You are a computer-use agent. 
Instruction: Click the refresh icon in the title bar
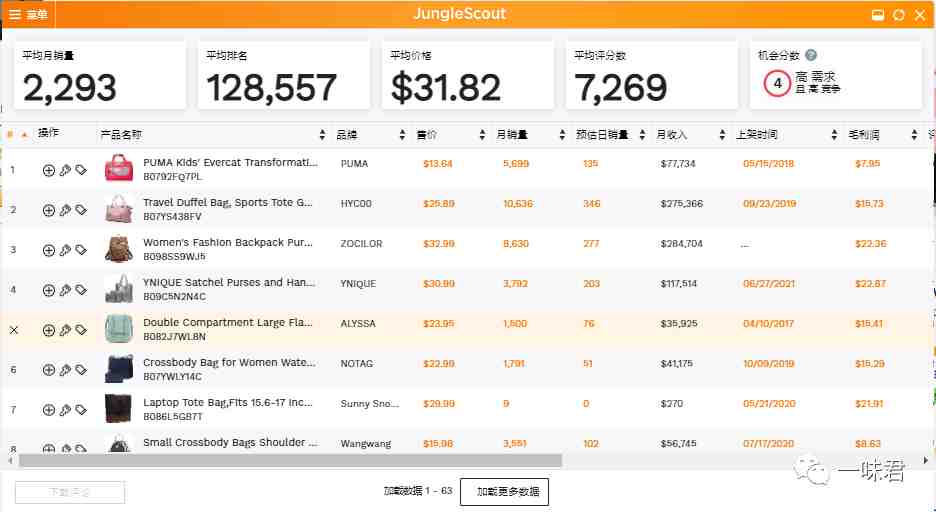click(x=898, y=15)
